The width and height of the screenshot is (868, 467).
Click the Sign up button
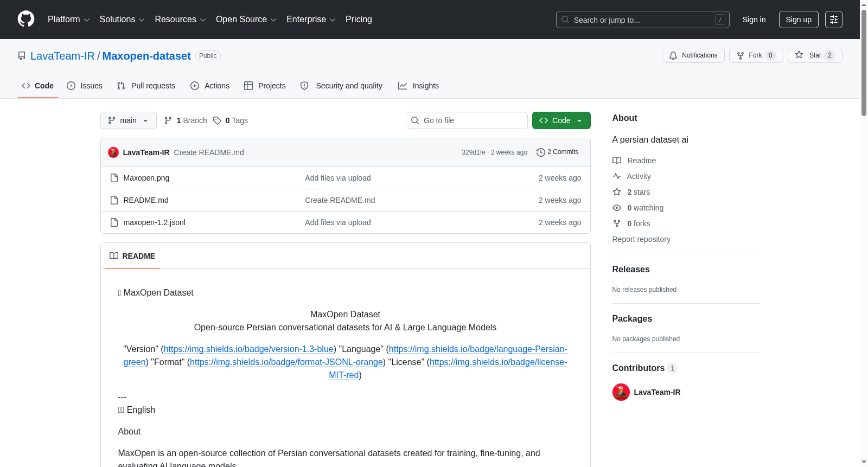tap(799, 20)
